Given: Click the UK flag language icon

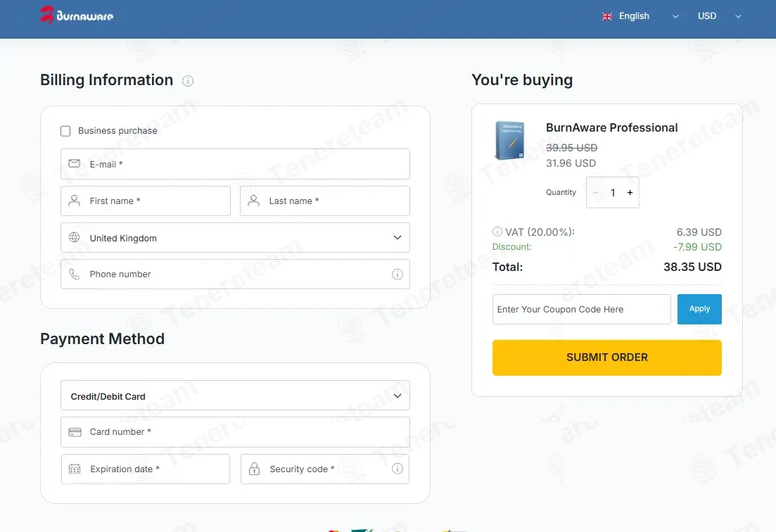Looking at the screenshot, I should [x=607, y=16].
